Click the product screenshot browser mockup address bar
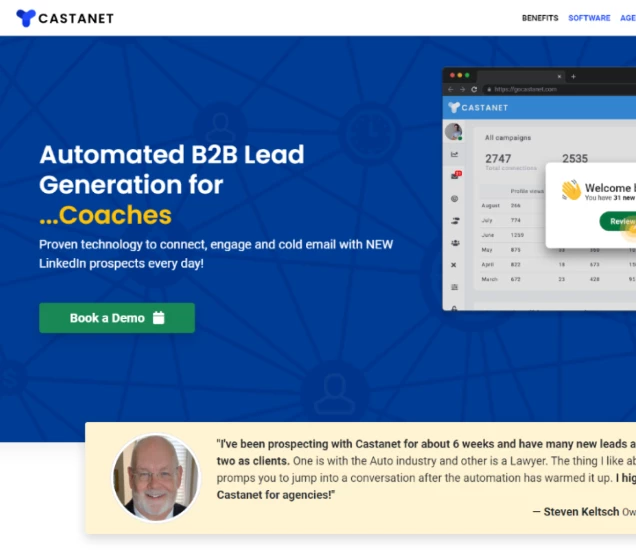Viewport: 636px width, 550px height. 560,89
